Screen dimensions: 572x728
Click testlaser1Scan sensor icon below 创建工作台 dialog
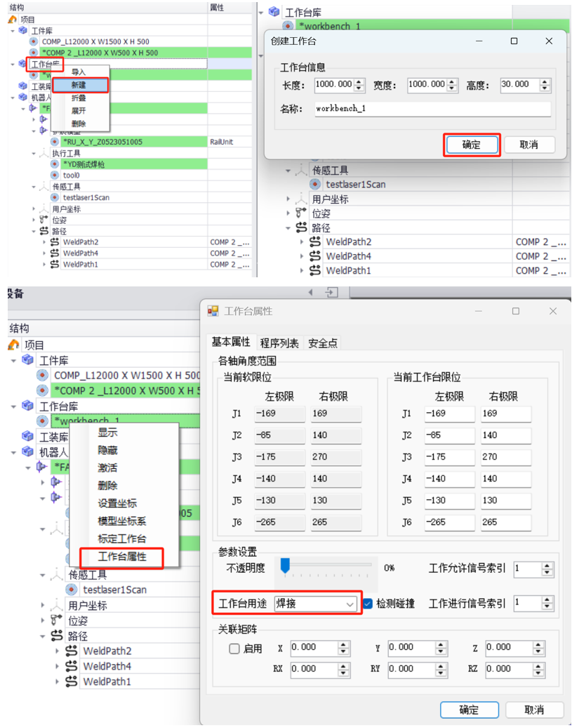click(x=315, y=185)
